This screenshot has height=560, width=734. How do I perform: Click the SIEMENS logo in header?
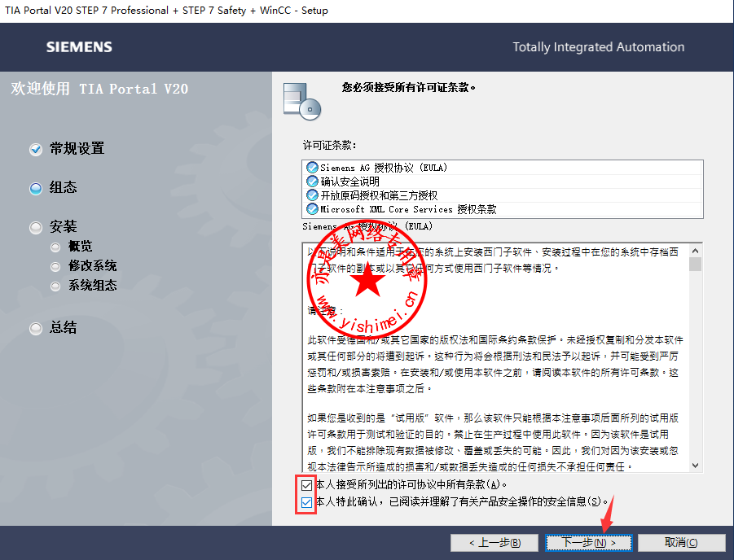[x=79, y=47]
